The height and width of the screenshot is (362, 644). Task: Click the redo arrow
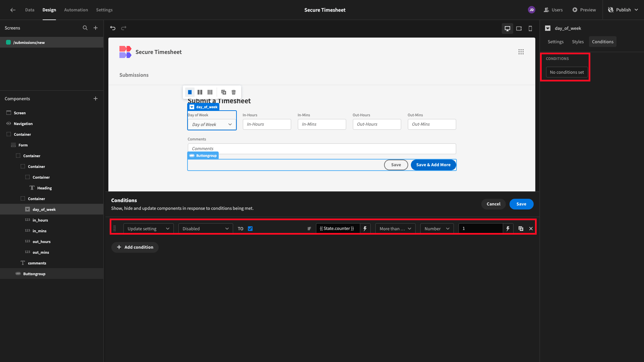pyautogui.click(x=124, y=28)
